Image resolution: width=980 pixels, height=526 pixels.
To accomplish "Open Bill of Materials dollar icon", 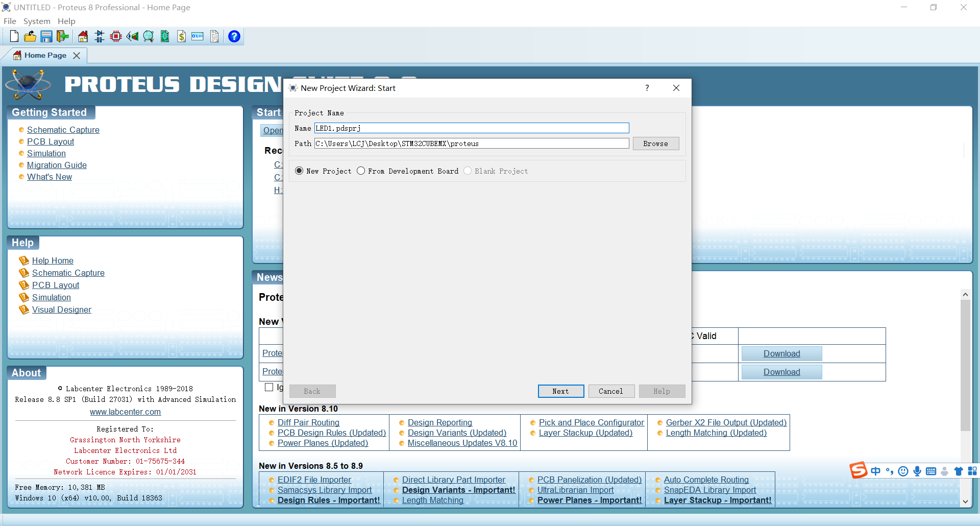I will (181, 36).
